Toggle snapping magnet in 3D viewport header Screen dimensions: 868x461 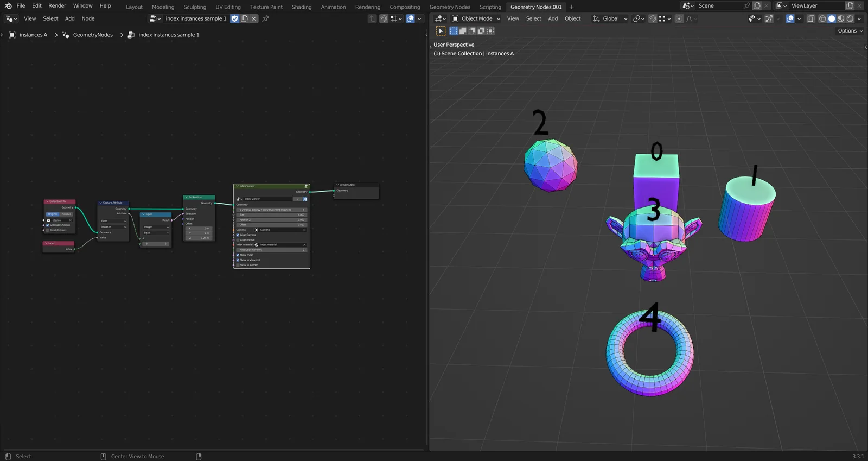[x=653, y=18]
